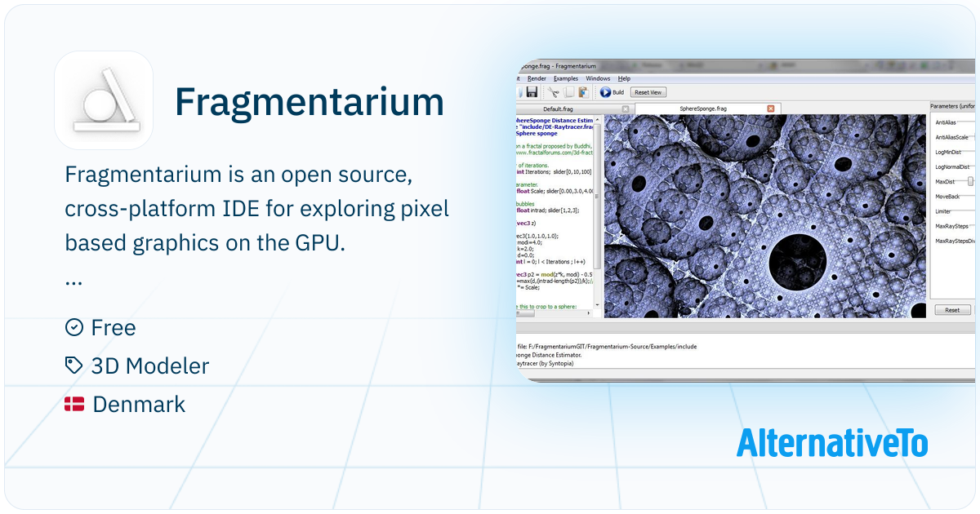Click the 'd=0.0;' code line

point(526,255)
